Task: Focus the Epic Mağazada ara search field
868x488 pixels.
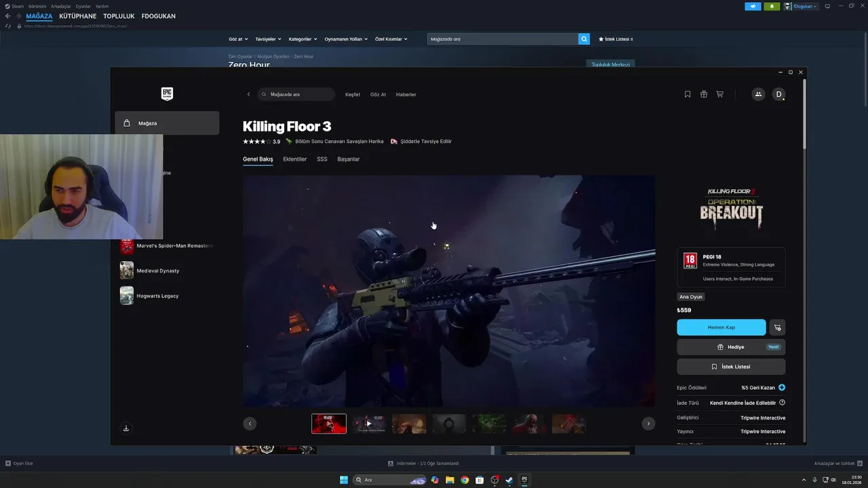Action: [x=296, y=94]
